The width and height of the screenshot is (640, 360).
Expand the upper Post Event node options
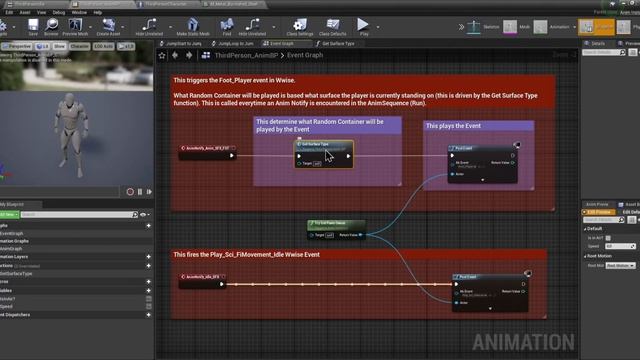coord(482,180)
